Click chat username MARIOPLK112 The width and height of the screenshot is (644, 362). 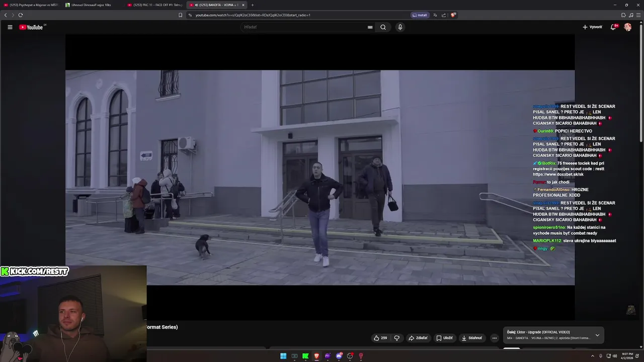547,241
